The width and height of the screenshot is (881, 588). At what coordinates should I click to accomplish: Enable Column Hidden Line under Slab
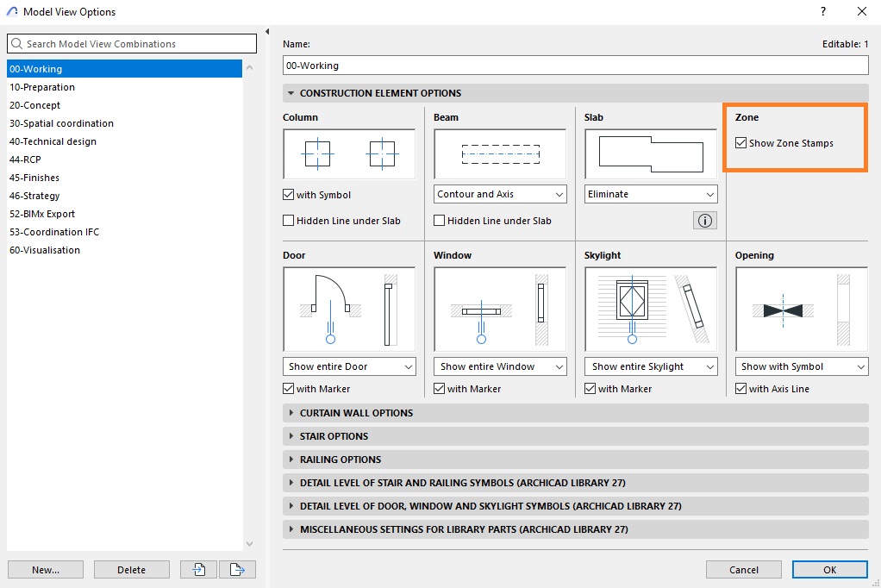pyautogui.click(x=288, y=221)
